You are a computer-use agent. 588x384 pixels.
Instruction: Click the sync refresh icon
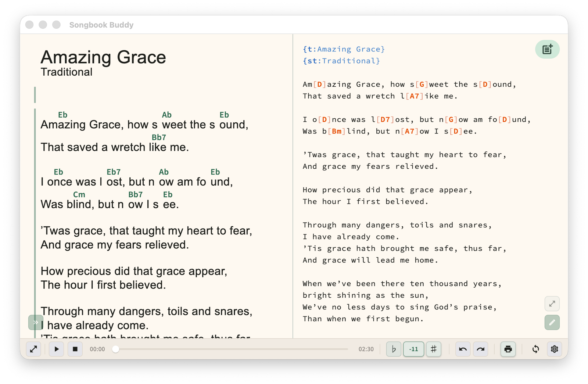tap(535, 349)
